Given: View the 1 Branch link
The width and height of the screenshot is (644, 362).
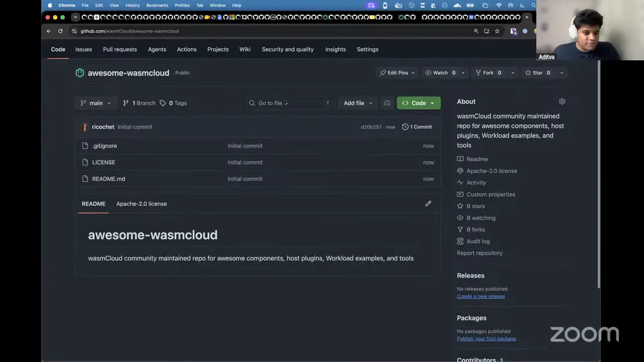Looking at the screenshot, I should [x=139, y=103].
